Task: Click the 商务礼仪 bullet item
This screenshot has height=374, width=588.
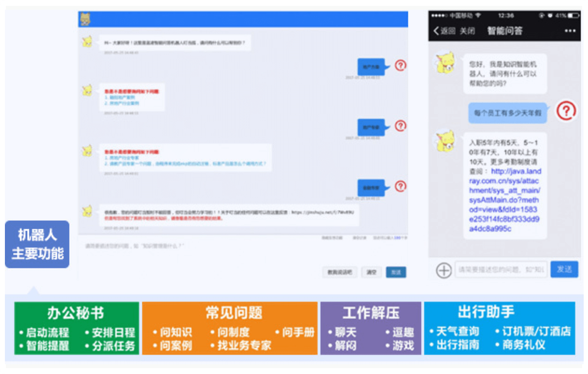Action: click(519, 345)
